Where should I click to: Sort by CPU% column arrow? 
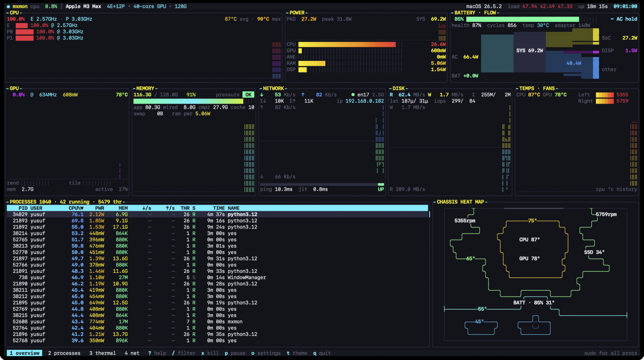[82, 208]
